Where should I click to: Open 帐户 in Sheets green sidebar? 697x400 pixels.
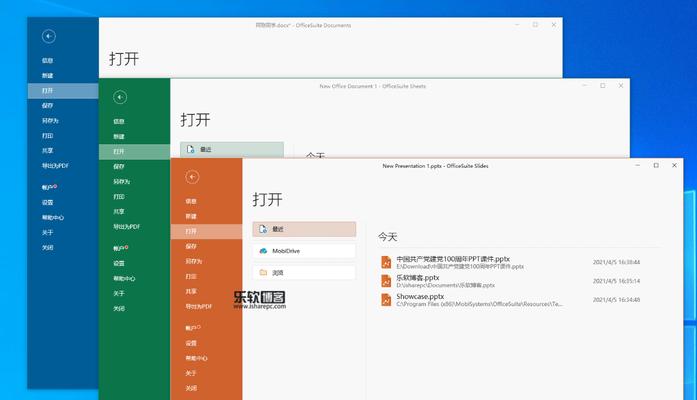pos(120,248)
